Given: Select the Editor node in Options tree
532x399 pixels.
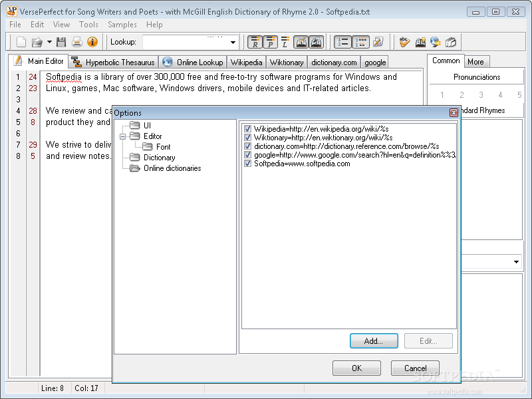Looking at the screenshot, I should (x=153, y=136).
